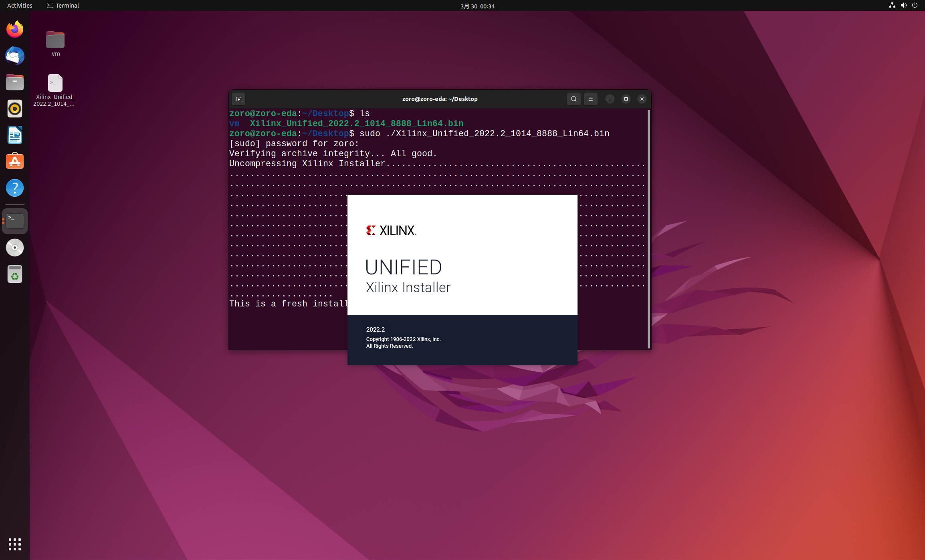Click the 'vm' entry in ls output
This screenshot has height=560, width=925.
point(234,124)
